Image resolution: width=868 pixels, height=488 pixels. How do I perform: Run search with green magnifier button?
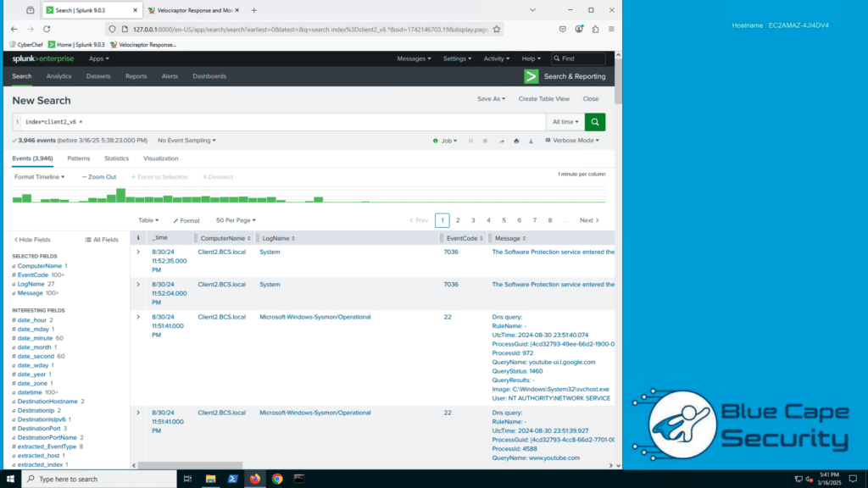coord(595,122)
